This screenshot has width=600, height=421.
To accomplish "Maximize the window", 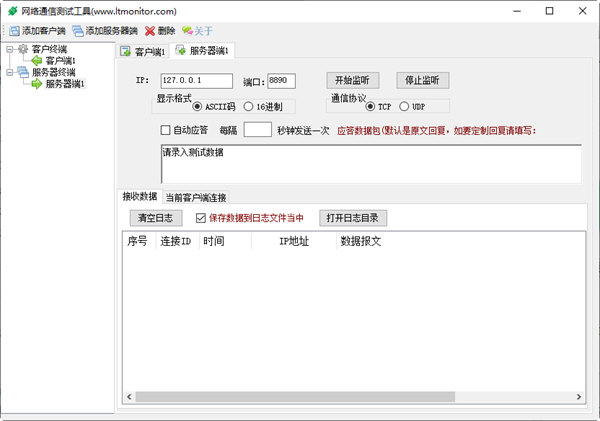I will 549,11.
